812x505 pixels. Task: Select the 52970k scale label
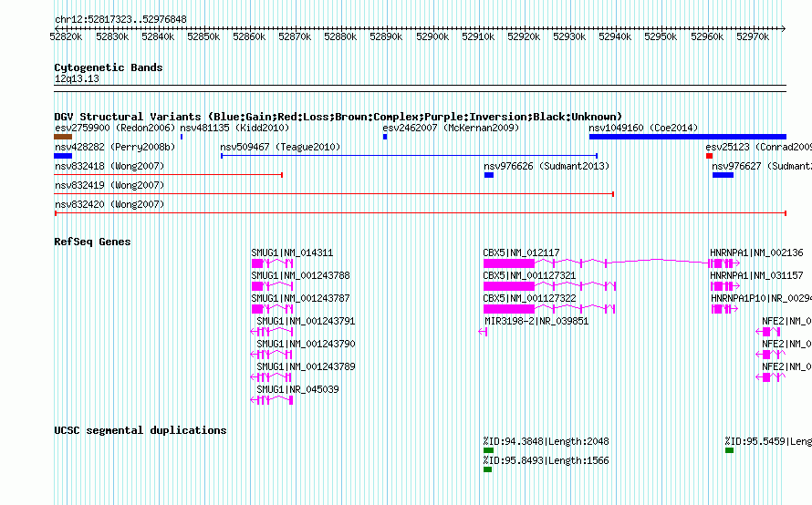753,36
